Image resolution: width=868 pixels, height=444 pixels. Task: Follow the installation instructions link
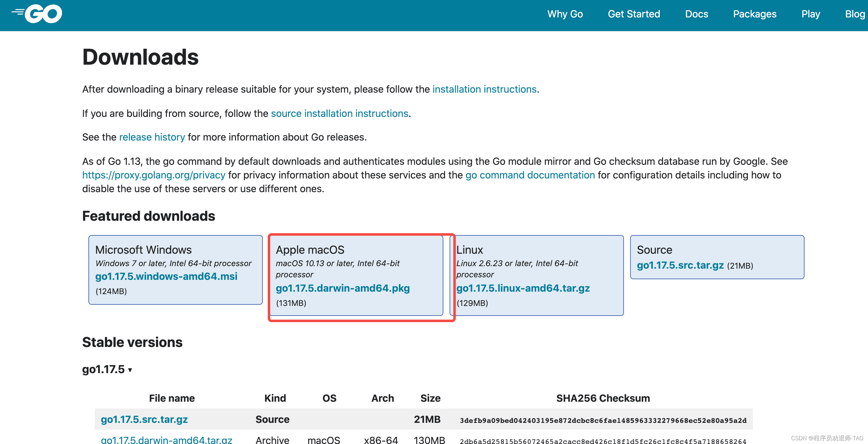[484, 89]
